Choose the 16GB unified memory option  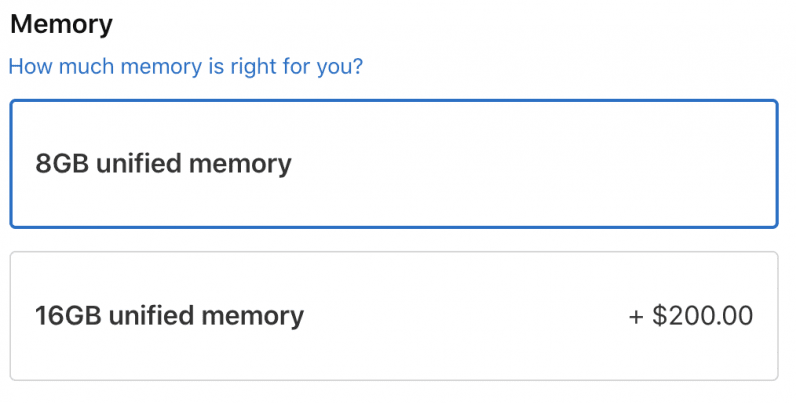coord(393,316)
